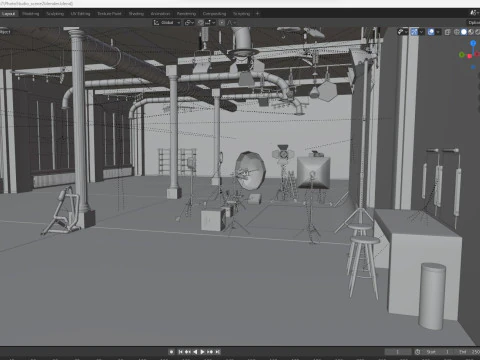Switch to the Scripting workspace tab
Image resolution: width=480 pixels, height=360 pixels.
click(241, 14)
